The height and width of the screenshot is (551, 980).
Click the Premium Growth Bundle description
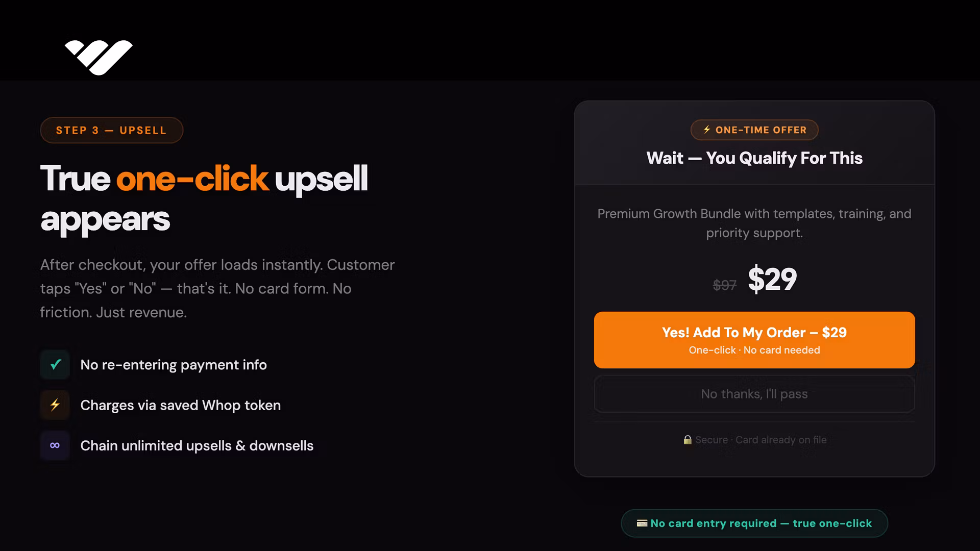[754, 223]
